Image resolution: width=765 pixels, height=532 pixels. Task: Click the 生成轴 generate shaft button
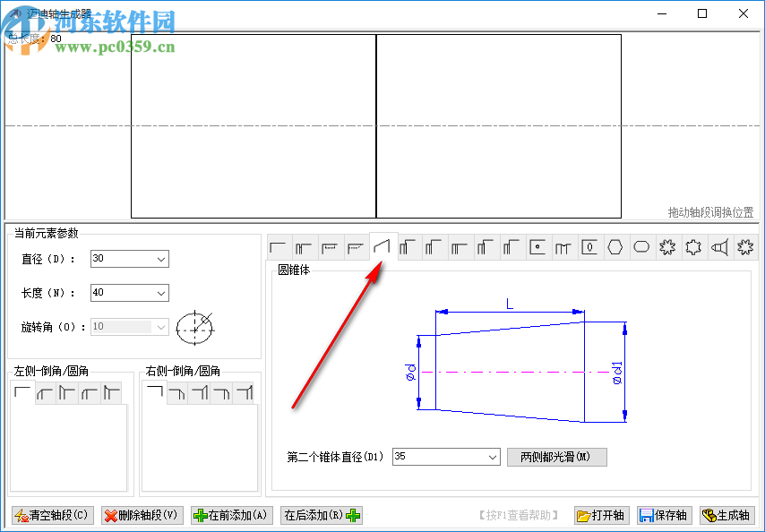[x=727, y=515]
